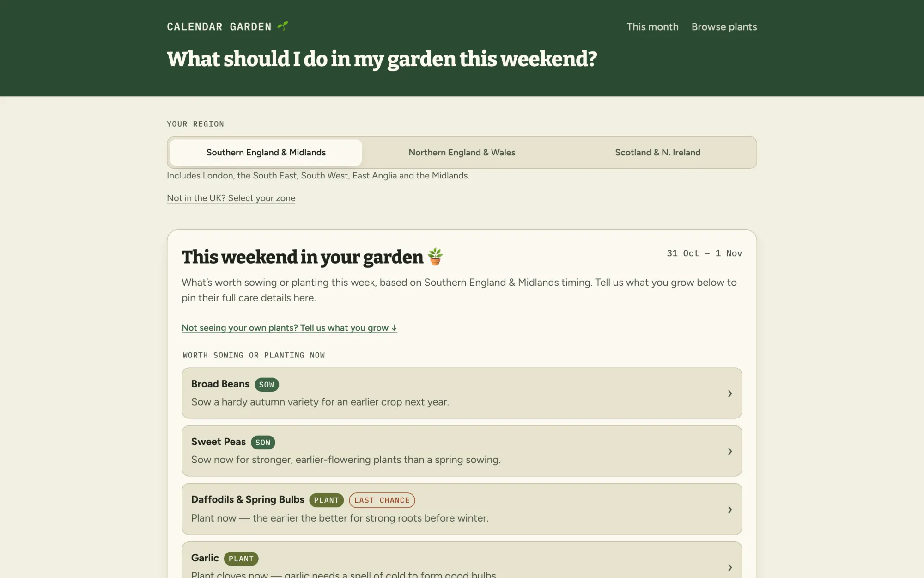Open Browse plants in top navigation
Image resolution: width=924 pixels, height=578 pixels.
724,27
